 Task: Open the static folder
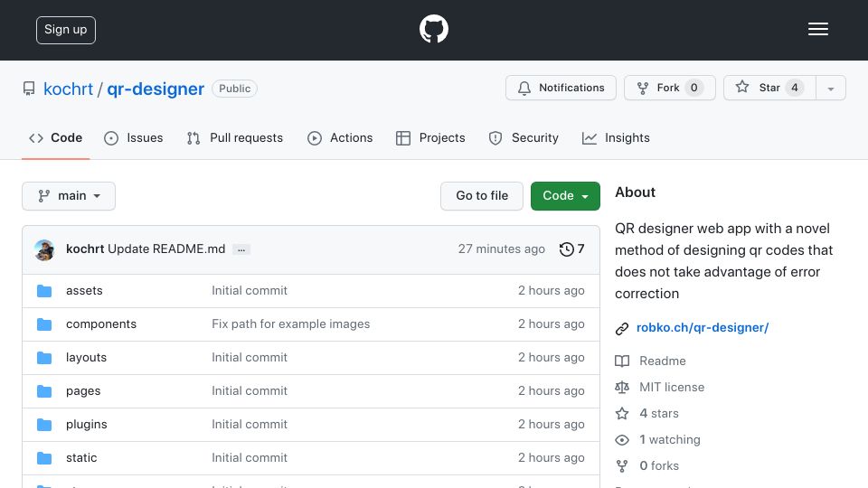81,457
